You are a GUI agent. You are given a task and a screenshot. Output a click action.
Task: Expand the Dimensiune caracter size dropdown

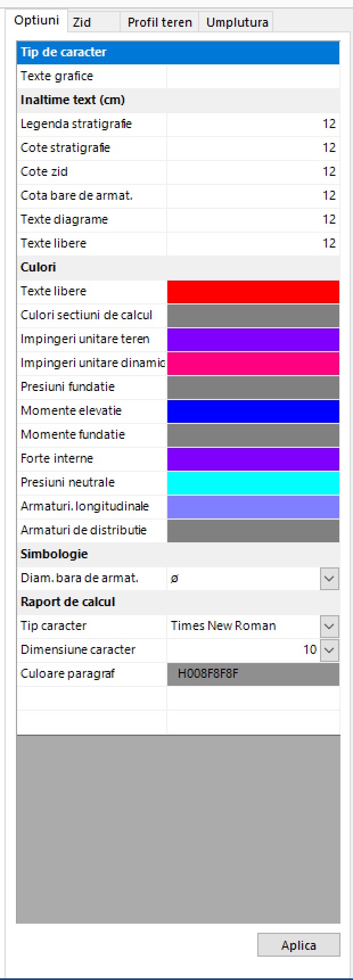pos(330,650)
